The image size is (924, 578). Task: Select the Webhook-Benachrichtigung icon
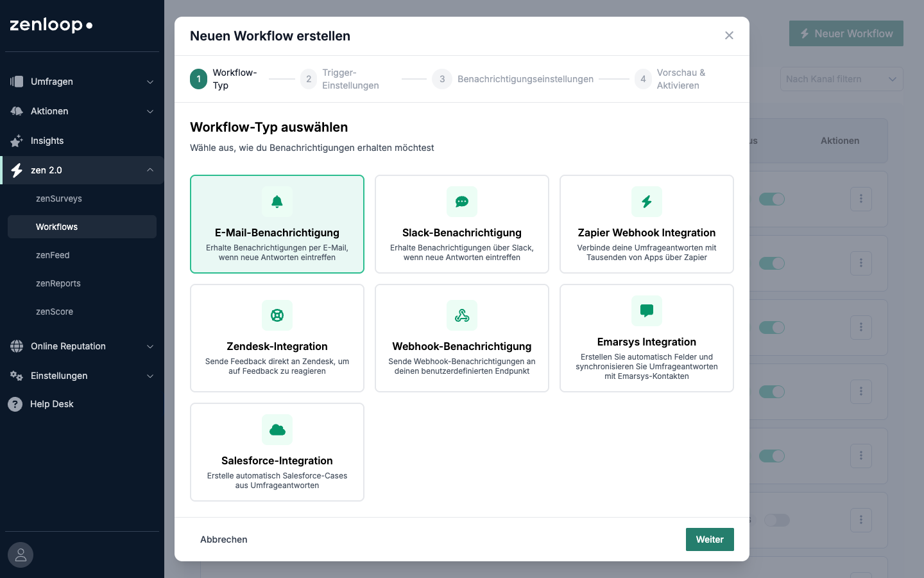coord(462,315)
